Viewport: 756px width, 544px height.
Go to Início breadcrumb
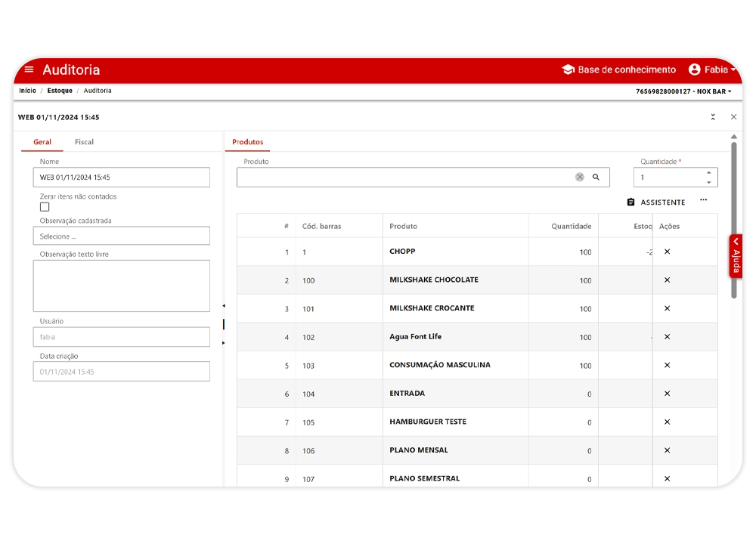[x=27, y=91]
